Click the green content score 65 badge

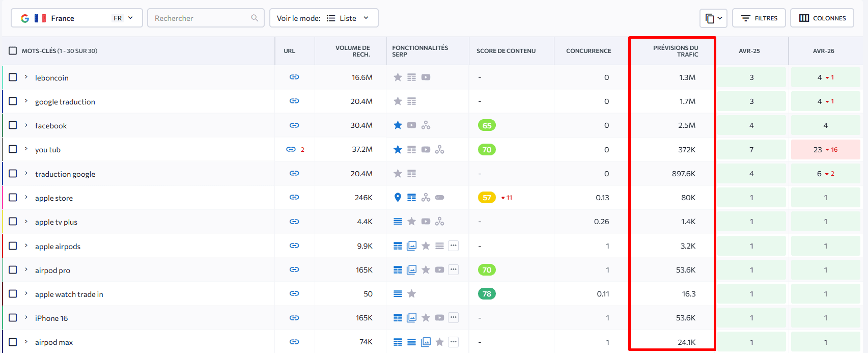pyautogui.click(x=487, y=125)
